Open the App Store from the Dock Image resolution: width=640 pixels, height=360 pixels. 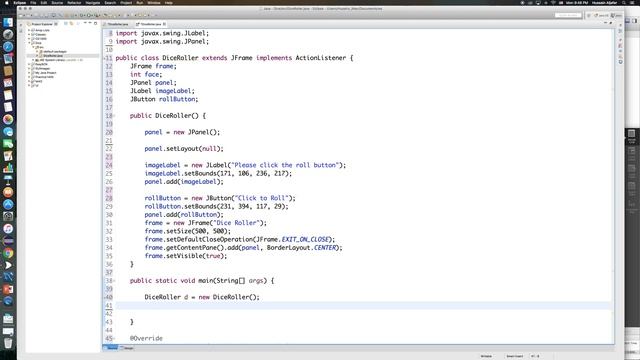[8, 204]
